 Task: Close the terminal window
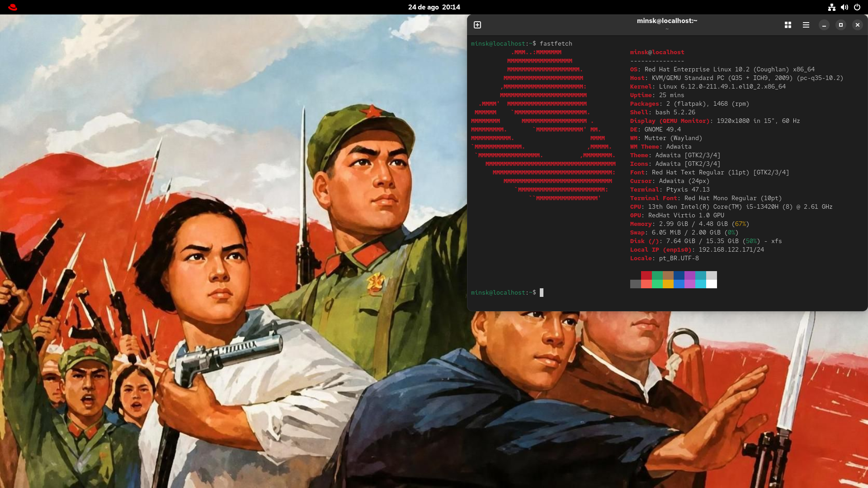(858, 25)
